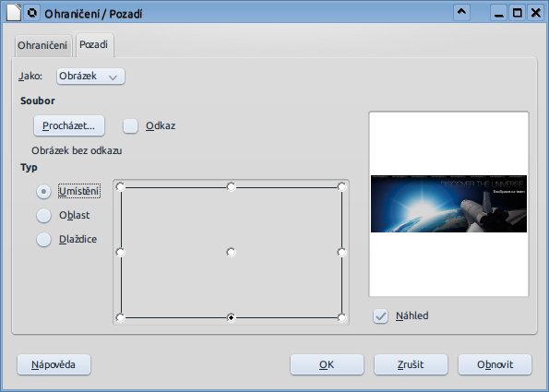
Task: Switch to the Ohraničení tab
Action: point(42,45)
